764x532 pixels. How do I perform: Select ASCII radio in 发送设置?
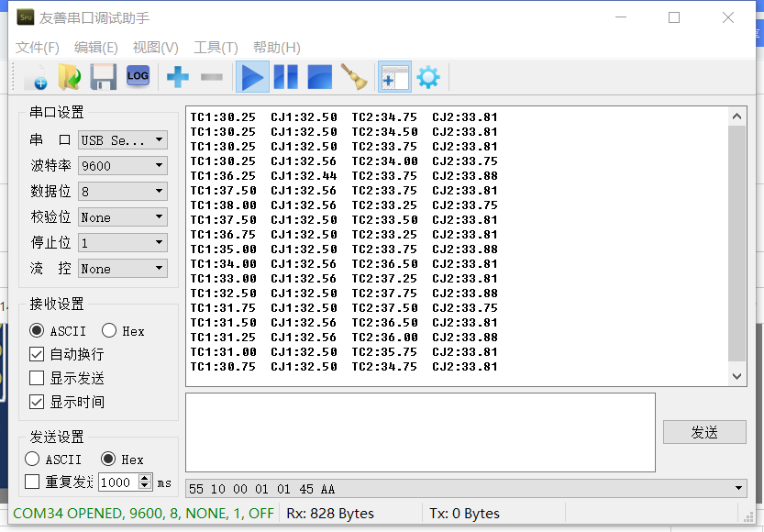(33, 460)
